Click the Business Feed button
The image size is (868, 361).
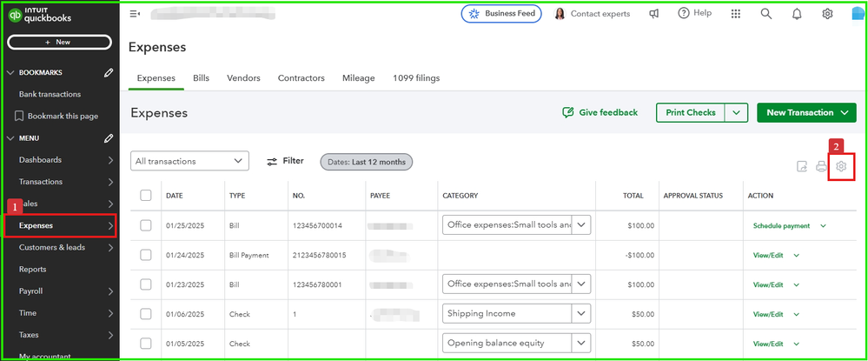click(501, 14)
